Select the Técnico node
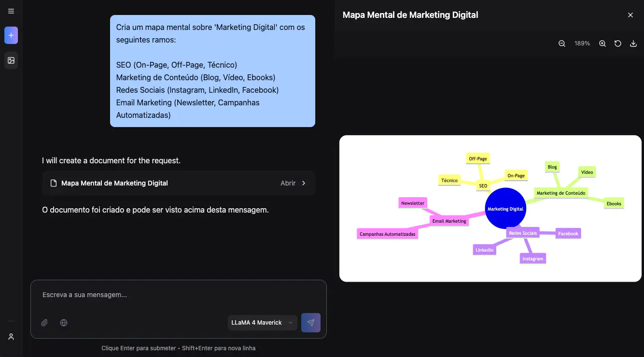Screen dimensions: 644x357 (x=449, y=180)
